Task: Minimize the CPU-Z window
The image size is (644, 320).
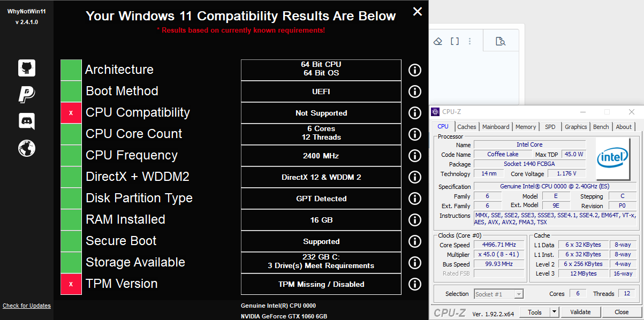Action: click(x=582, y=112)
